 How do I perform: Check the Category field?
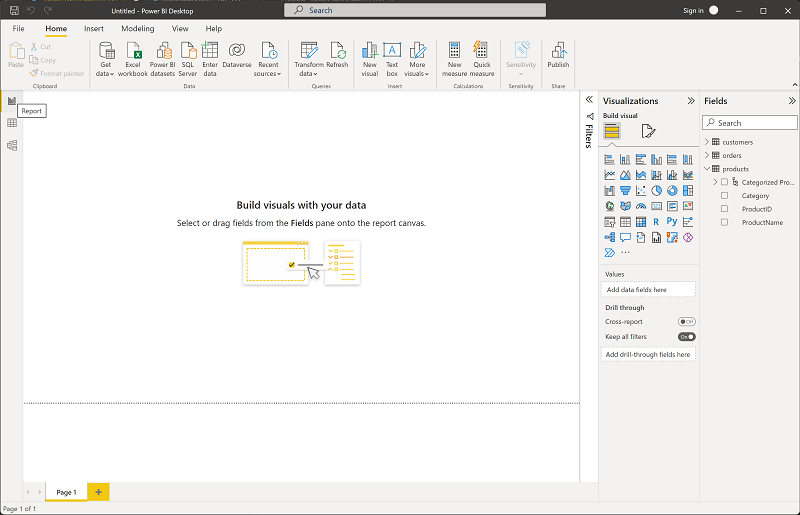click(x=724, y=195)
